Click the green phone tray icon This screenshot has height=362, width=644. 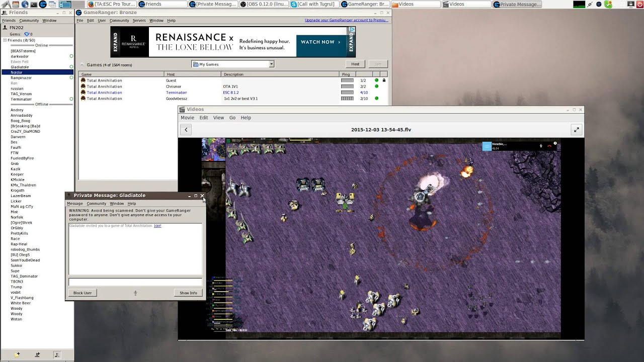click(x=608, y=4)
